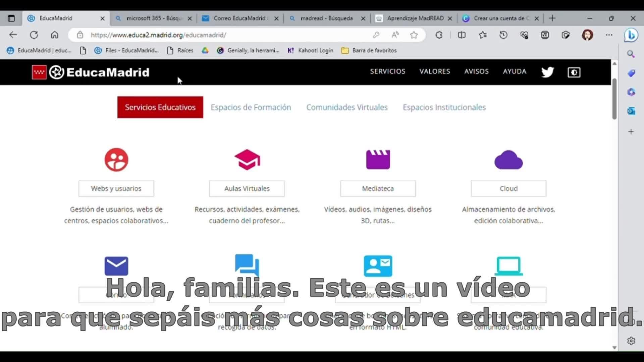Click the Mediateca button

(378, 188)
